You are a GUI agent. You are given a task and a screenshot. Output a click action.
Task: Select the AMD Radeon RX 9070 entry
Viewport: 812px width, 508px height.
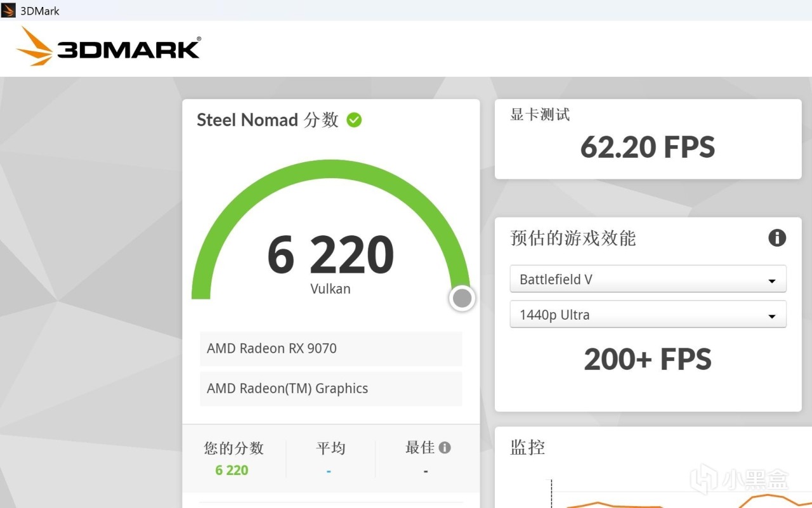coord(331,348)
